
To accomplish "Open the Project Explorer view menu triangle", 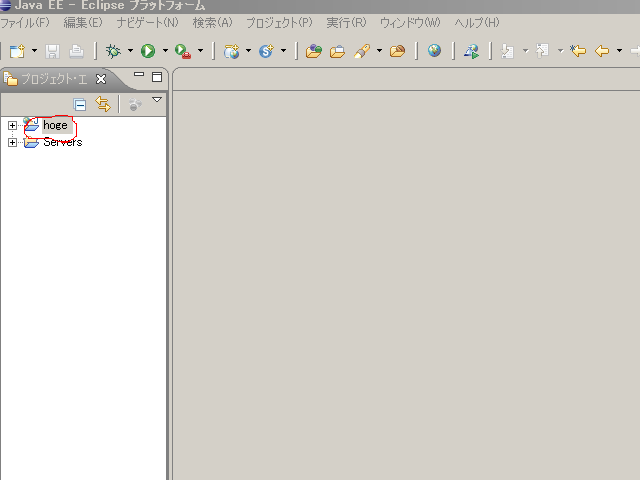I will [x=157, y=100].
